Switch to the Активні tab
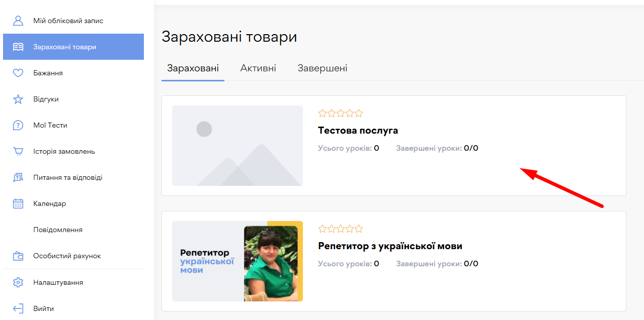644x320 pixels. (x=258, y=68)
